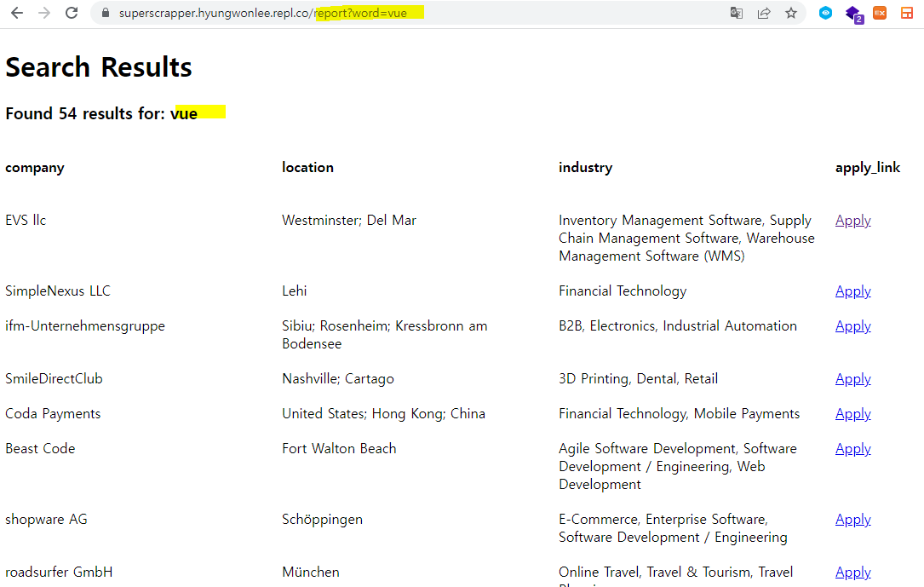Screen dimensions: 924x587
Task: Click the Inventory Management Software industry cell
Action: click(686, 238)
